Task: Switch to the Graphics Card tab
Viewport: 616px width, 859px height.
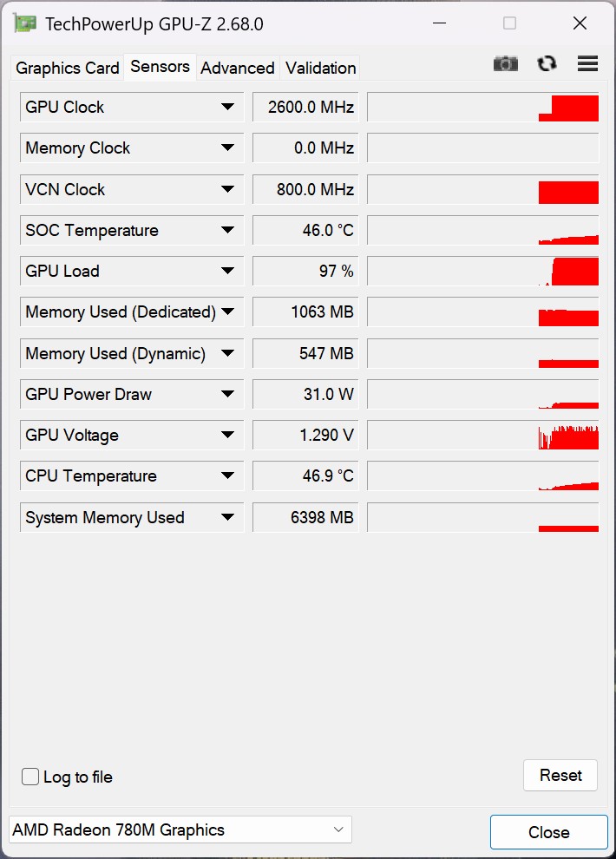Action: coord(68,68)
